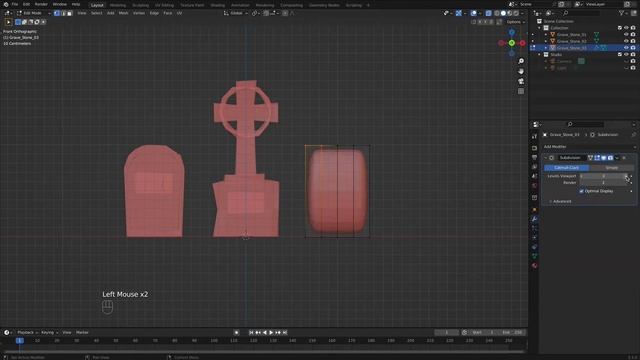Open Tool properties tab icon
640x360 pixels.
(534, 137)
